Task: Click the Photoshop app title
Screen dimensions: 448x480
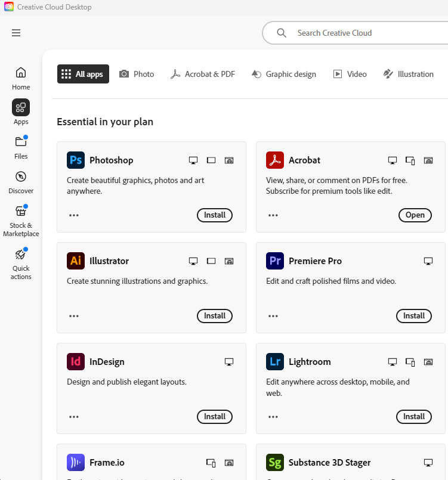Action: [x=111, y=160]
